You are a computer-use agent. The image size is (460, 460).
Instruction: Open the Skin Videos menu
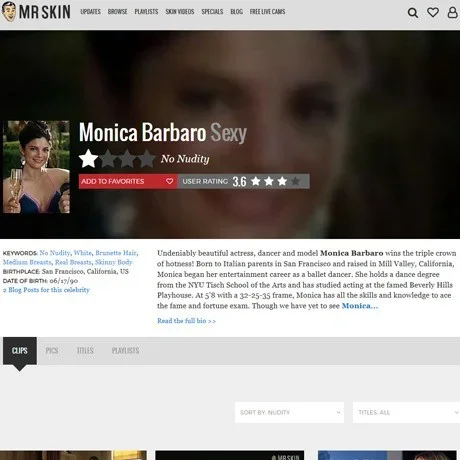180,12
